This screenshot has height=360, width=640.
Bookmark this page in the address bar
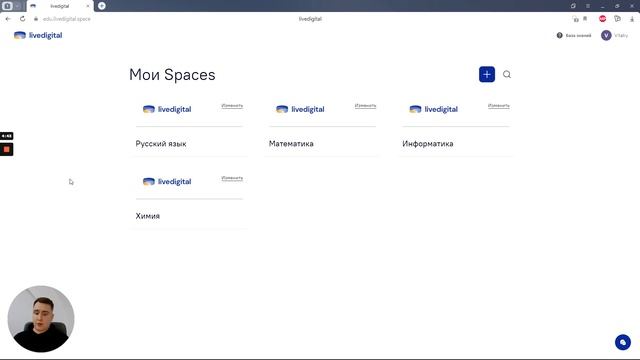(x=585, y=19)
